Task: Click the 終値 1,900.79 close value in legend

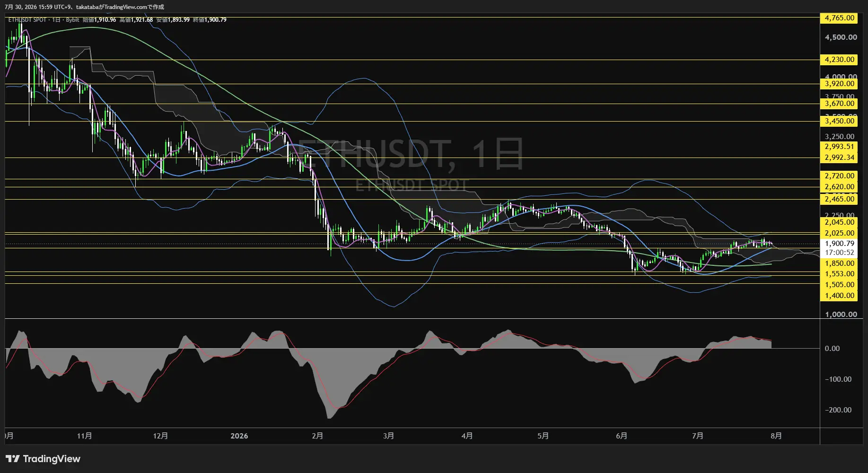Action: click(x=210, y=20)
